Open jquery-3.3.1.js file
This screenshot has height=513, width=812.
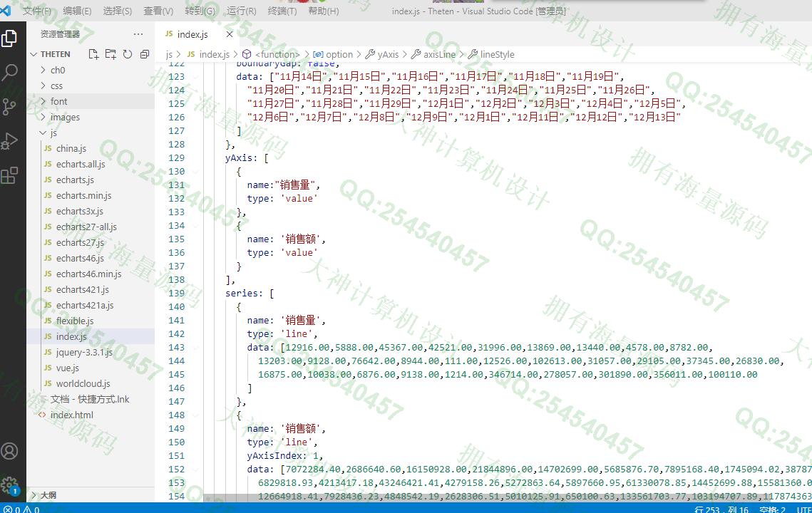pyautogui.click(x=91, y=352)
